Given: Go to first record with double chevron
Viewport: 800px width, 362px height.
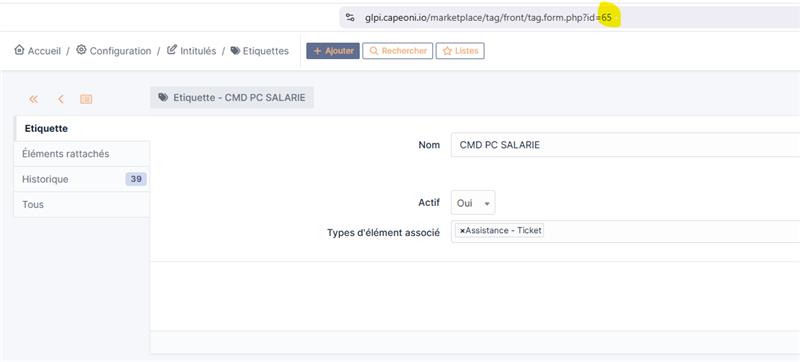Looking at the screenshot, I should click(34, 99).
